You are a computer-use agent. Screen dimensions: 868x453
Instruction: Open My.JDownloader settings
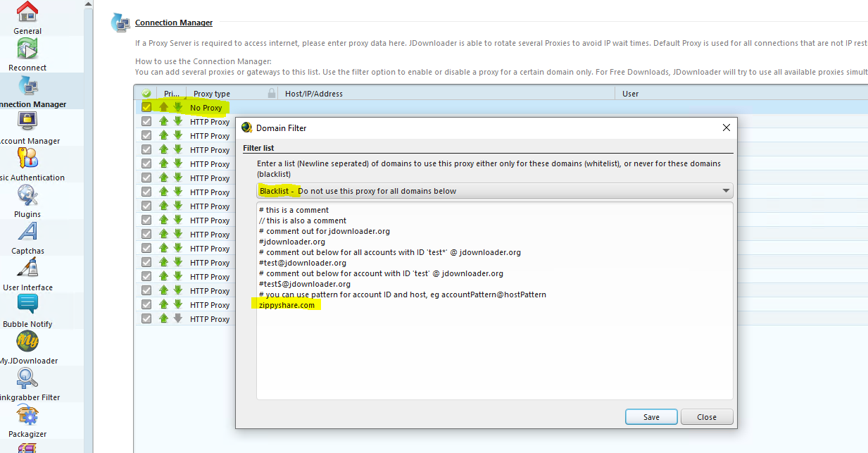27,348
